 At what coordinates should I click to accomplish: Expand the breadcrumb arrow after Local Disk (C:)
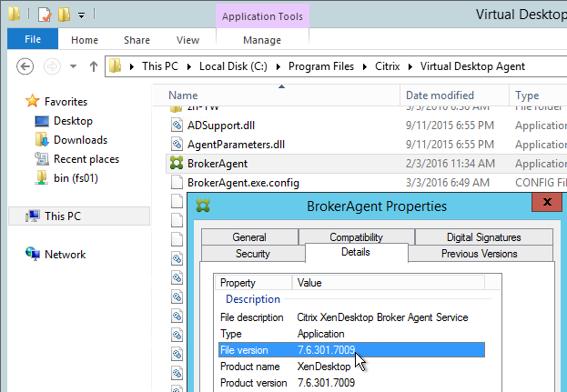pyautogui.click(x=278, y=66)
